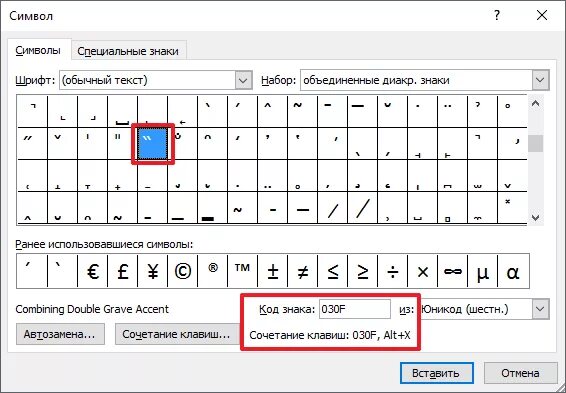Select the infinity ∞ recent symbol
The width and height of the screenshot is (566, 393).
click(x=452, y=271)
